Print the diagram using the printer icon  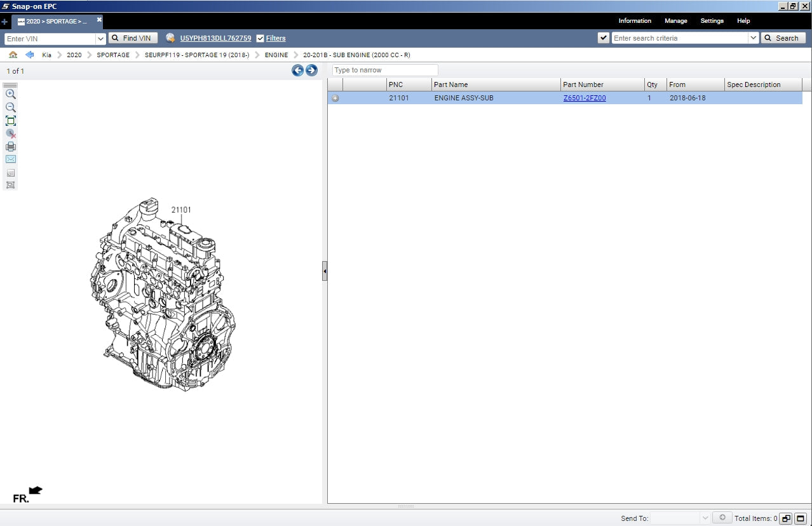click(x=11, y=147)
